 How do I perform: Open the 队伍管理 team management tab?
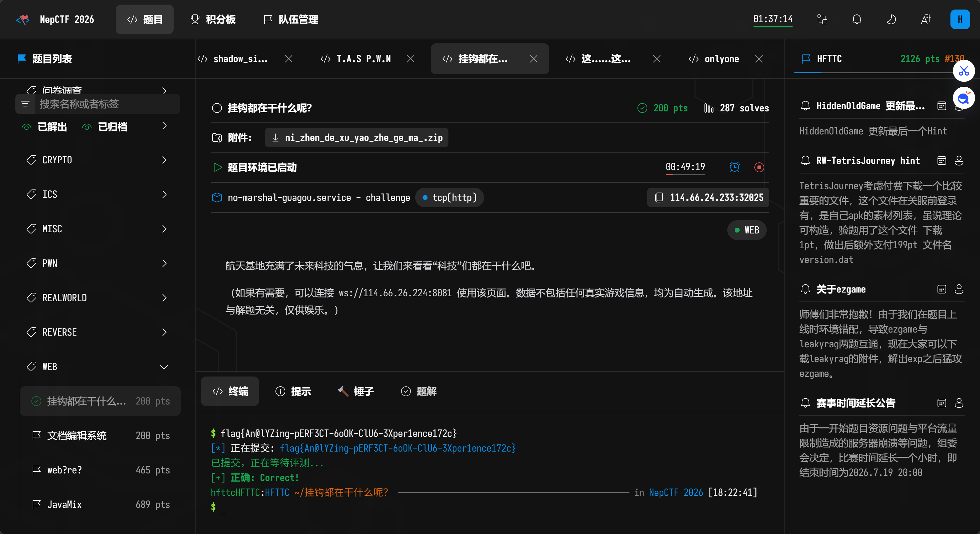291,19
